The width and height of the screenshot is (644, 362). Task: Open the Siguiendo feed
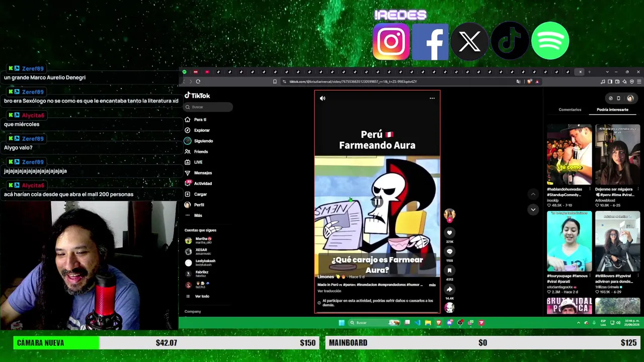click(199, 141)
